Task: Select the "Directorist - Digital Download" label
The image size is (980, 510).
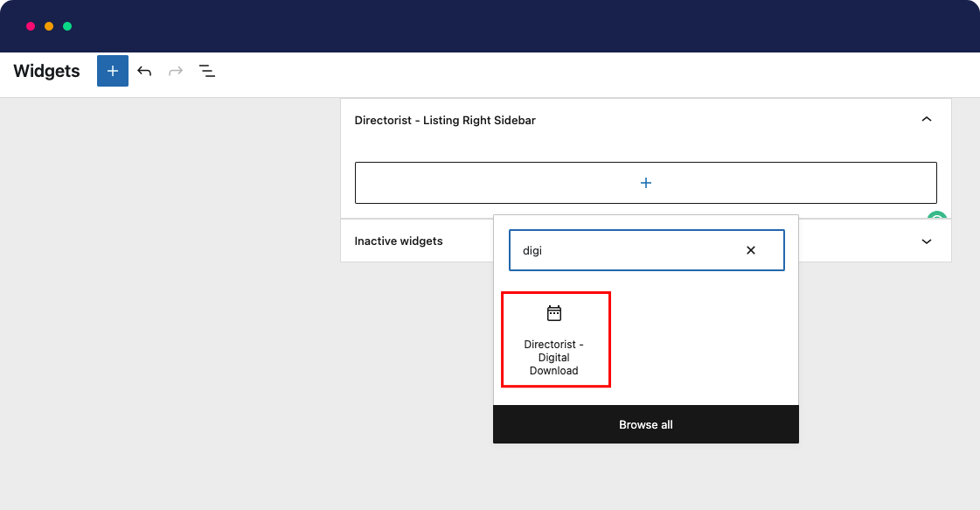Action: [554, 358]
